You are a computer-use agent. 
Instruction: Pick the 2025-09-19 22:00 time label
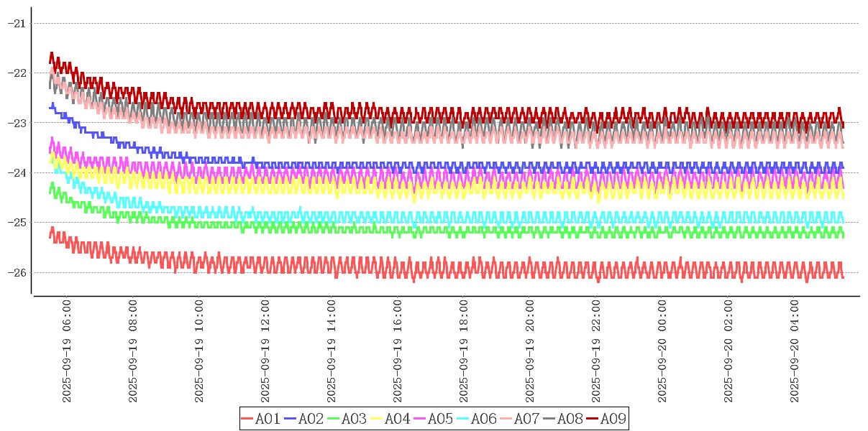(x=596, y=351)
